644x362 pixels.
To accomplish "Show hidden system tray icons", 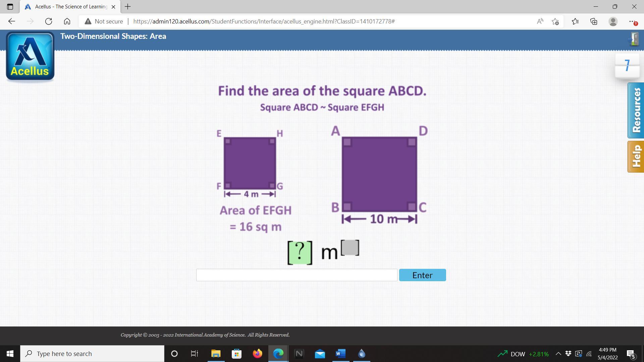I will [558, 354].
